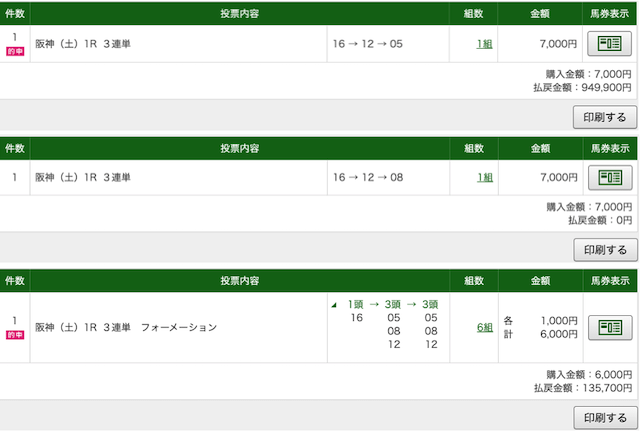Click the 馬券表示 header in first table
Screen dimensions: 640x432
coord(609,13)
